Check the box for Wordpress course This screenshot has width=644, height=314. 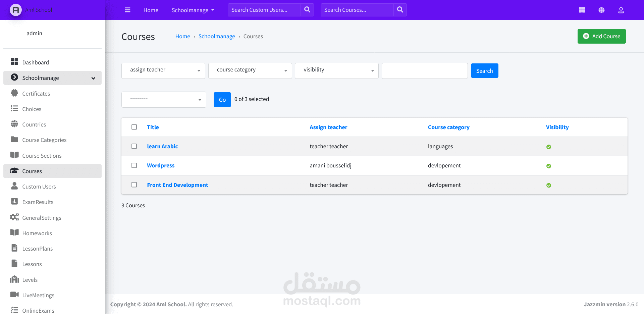[134, 165]
